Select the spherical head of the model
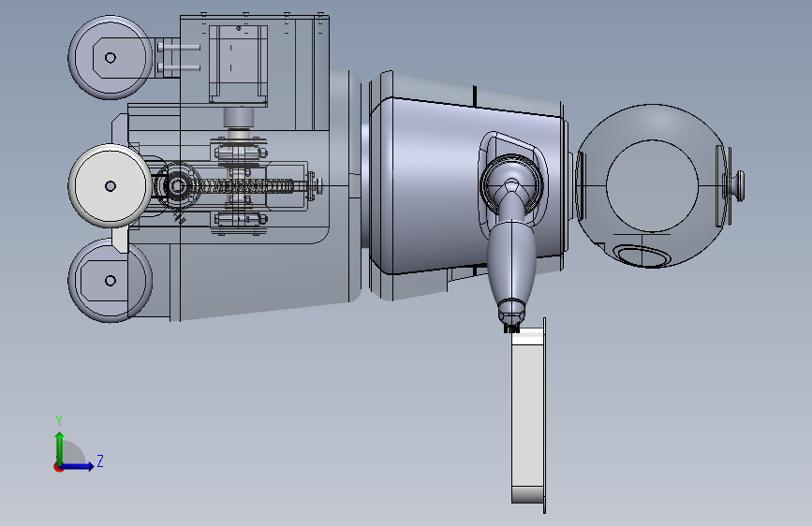Image resolution: width=812 pixels, height=526 pixels. click(x=652, y=185)
